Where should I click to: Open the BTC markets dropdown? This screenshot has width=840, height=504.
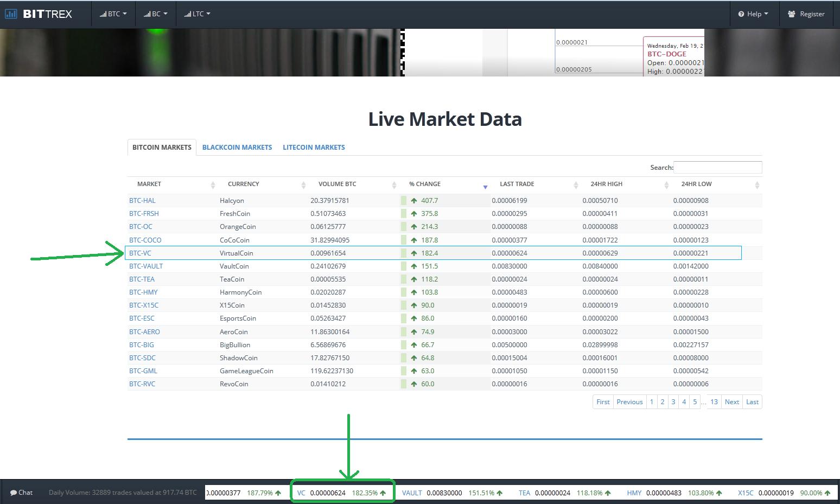[113, 14]
